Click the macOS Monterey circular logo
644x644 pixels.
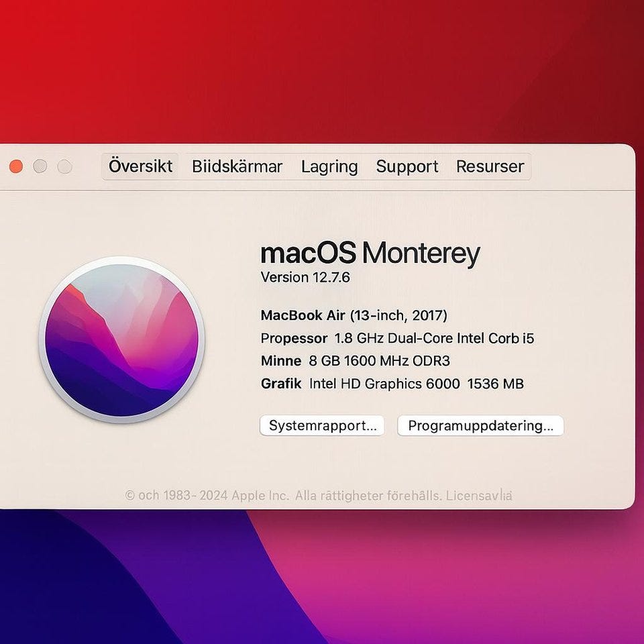coord(122,339)
